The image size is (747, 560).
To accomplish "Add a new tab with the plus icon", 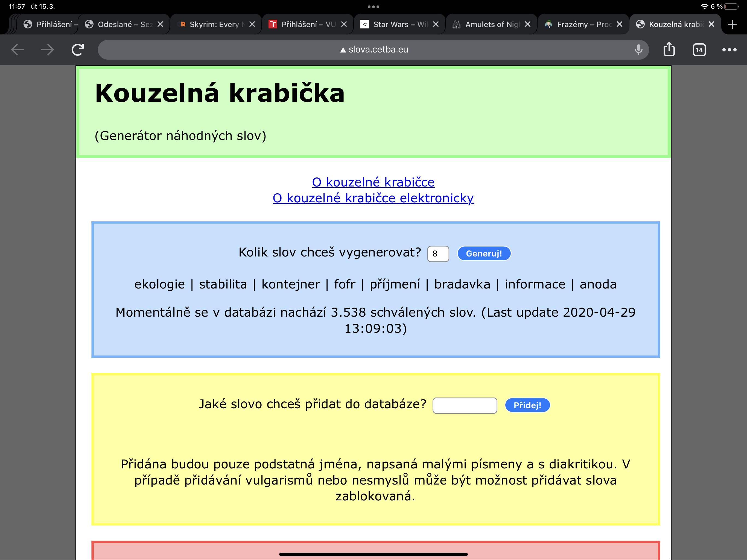I will pos(732,24).
